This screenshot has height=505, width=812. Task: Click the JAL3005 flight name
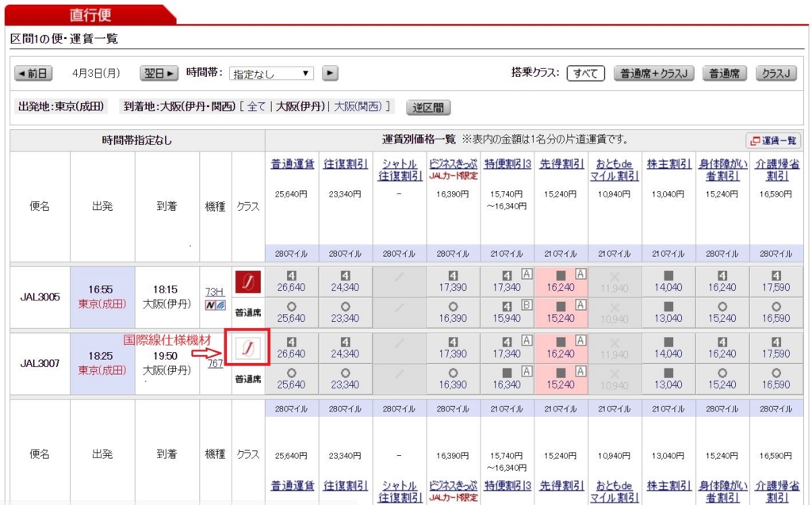click(x=40, y=297)
